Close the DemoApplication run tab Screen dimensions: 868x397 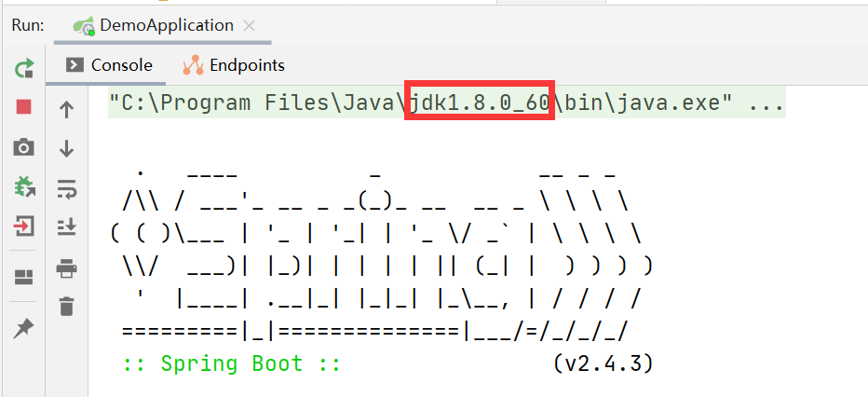(249, 26)
